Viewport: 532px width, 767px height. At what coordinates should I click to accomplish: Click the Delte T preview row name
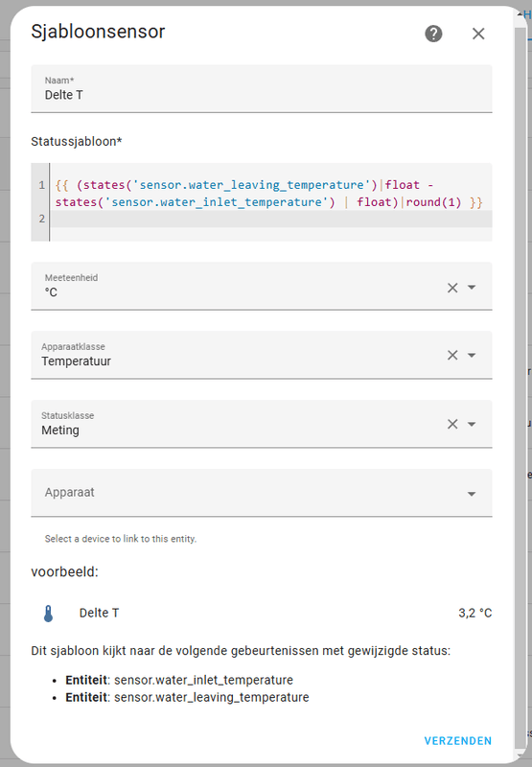(99, 613)
